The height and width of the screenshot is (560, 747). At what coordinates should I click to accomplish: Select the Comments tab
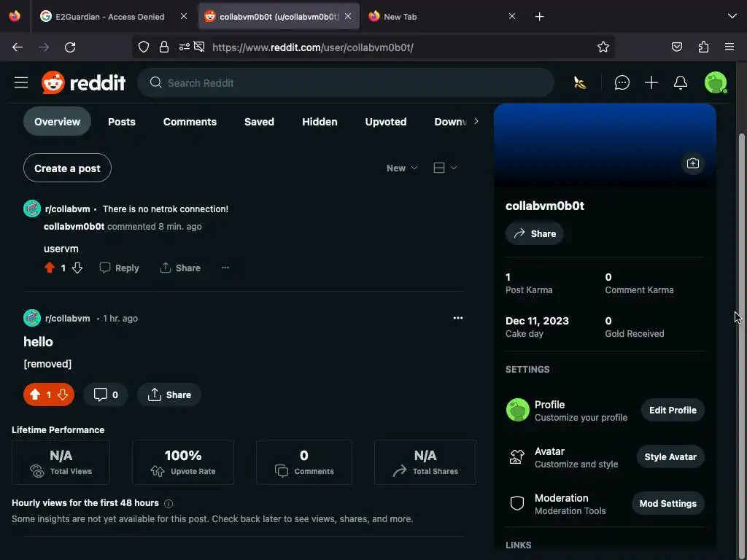(x=190, y=122)
